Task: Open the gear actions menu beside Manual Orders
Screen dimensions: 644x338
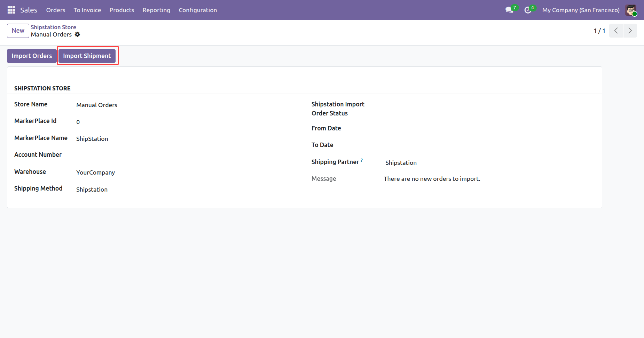Action: pyautogui.click(x=77, y=34)
